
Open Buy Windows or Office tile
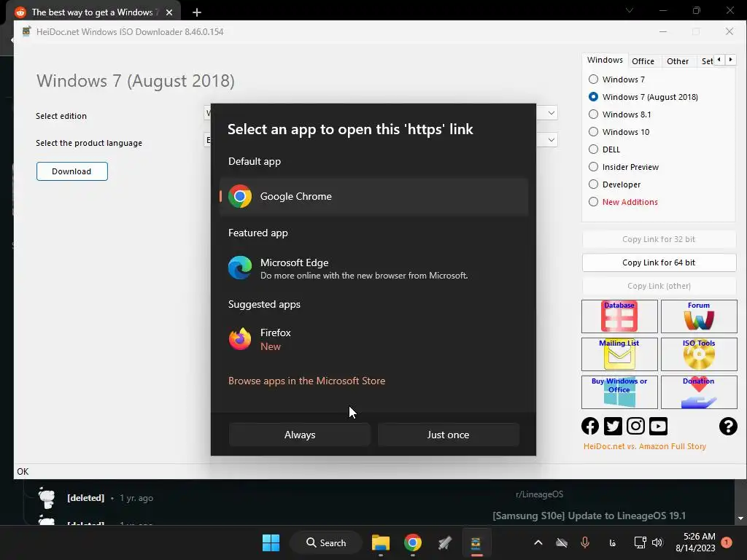pos(619,392)
